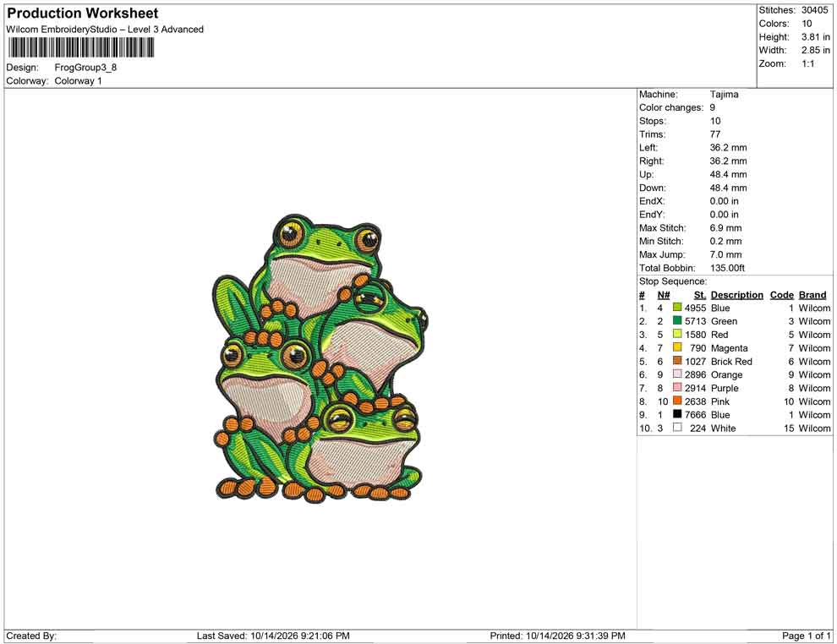The image size is (837, 644).
Task: Click the Magenta description in row 4
Action: pyautogui.click(x=729, y=348)
